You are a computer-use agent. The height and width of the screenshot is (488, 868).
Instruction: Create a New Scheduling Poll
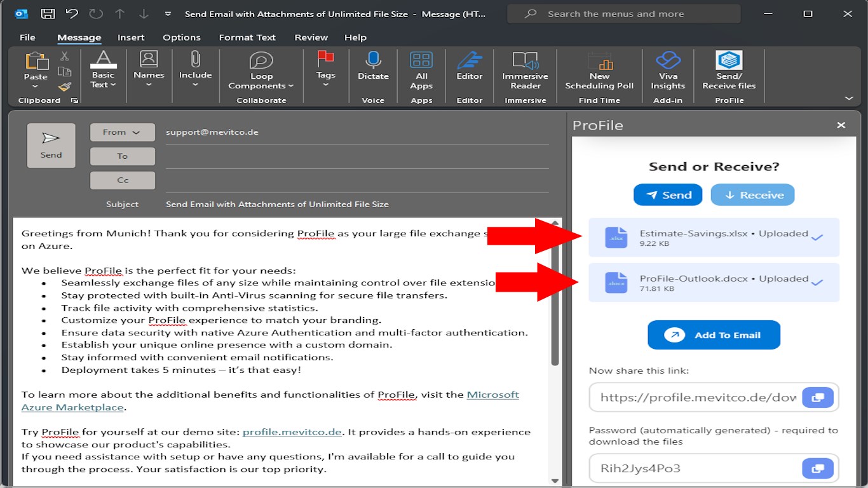coord(599,71)
